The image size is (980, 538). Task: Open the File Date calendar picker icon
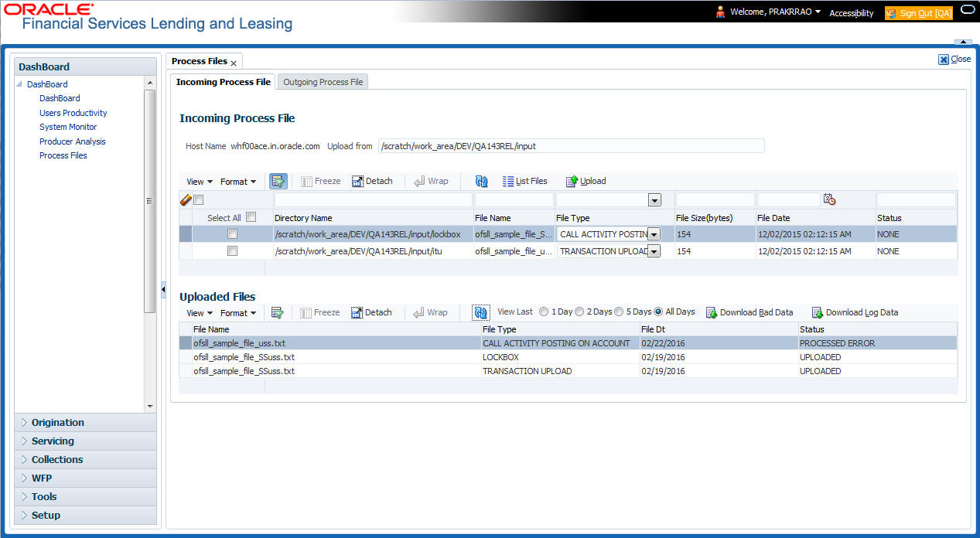[x=830, y=200]
